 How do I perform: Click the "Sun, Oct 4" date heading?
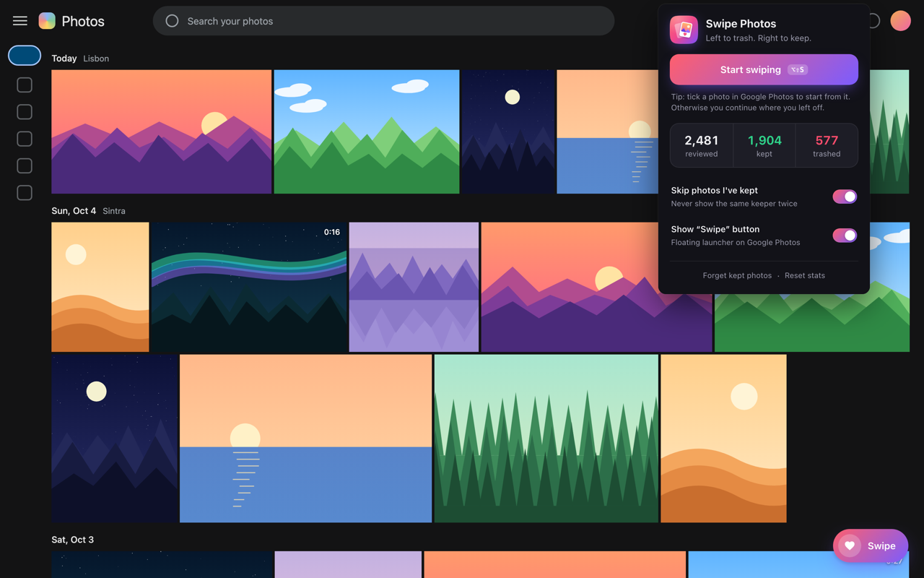74,211
